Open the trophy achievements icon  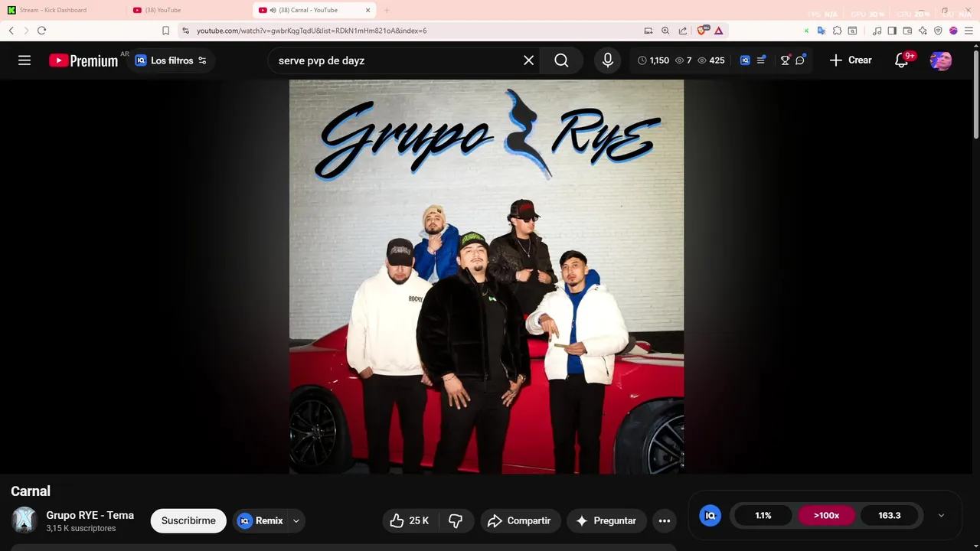[785, 60]
